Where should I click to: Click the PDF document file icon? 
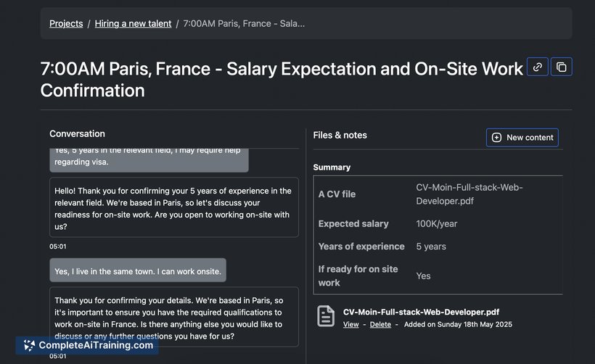tap(326, 316)
